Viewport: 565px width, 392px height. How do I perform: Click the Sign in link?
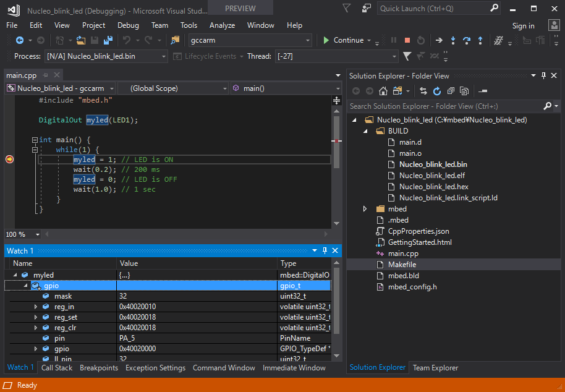(523, 25)
